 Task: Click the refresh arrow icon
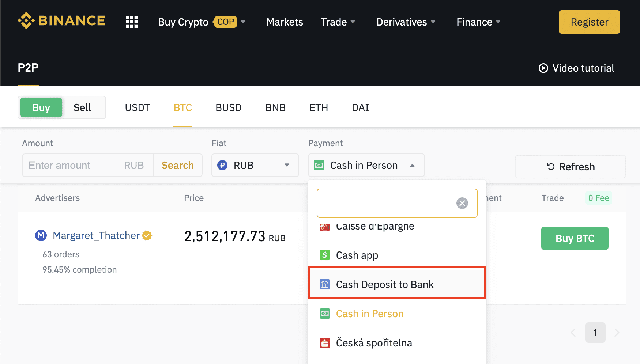point(551,167)
